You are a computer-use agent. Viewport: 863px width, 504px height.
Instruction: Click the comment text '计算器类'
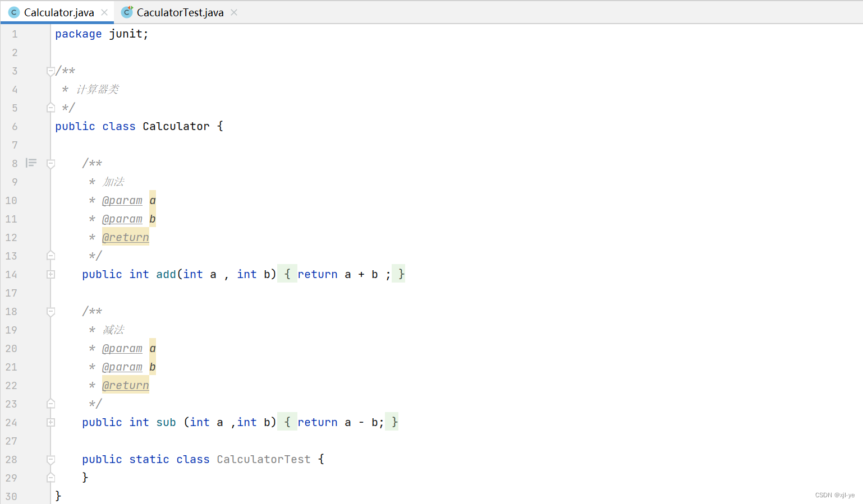tap(98, 89)
